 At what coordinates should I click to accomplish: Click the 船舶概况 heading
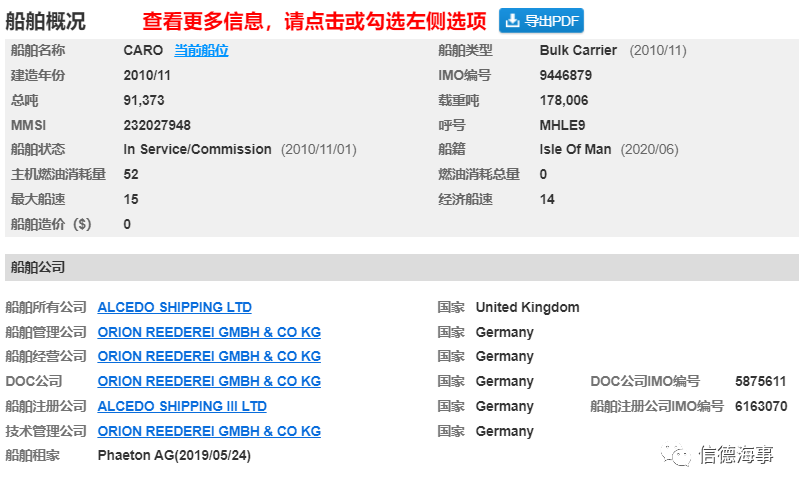coord(46,21)
